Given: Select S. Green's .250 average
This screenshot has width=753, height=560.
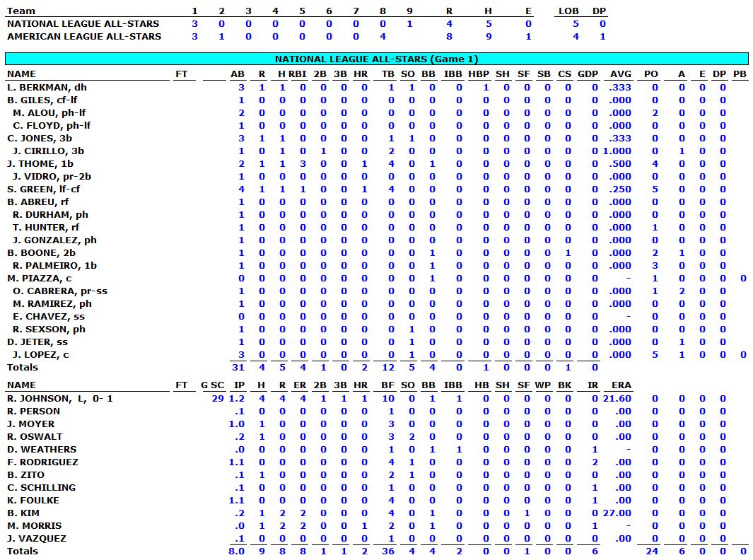Looking at the screenshot, I should point(620,189).
